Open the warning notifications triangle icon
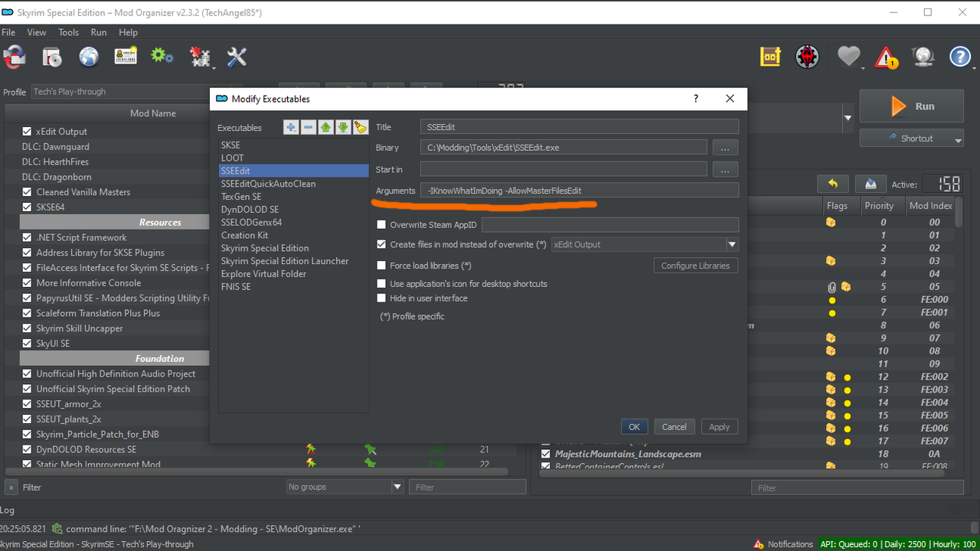980x551 pixels. point(887,57)
